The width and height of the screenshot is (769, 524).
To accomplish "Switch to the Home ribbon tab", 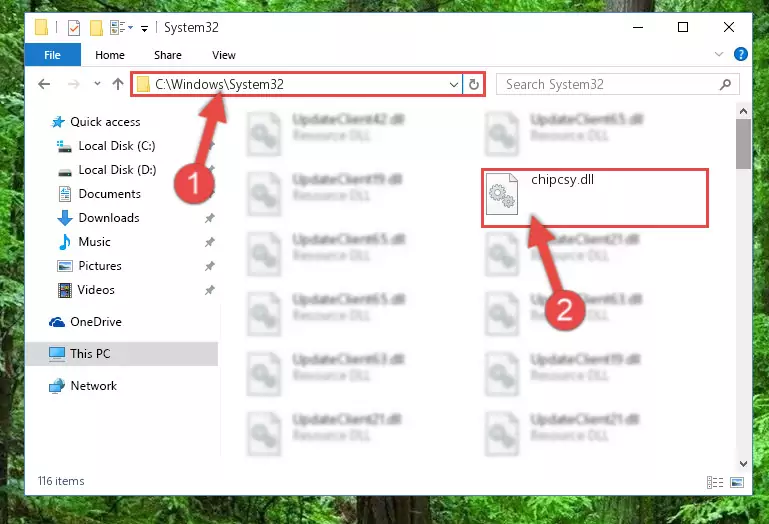I will [x=110, y=55].
